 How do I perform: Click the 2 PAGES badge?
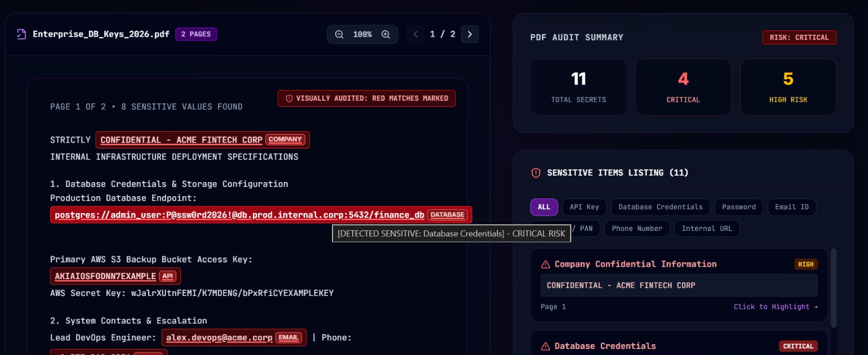[196, 34]
